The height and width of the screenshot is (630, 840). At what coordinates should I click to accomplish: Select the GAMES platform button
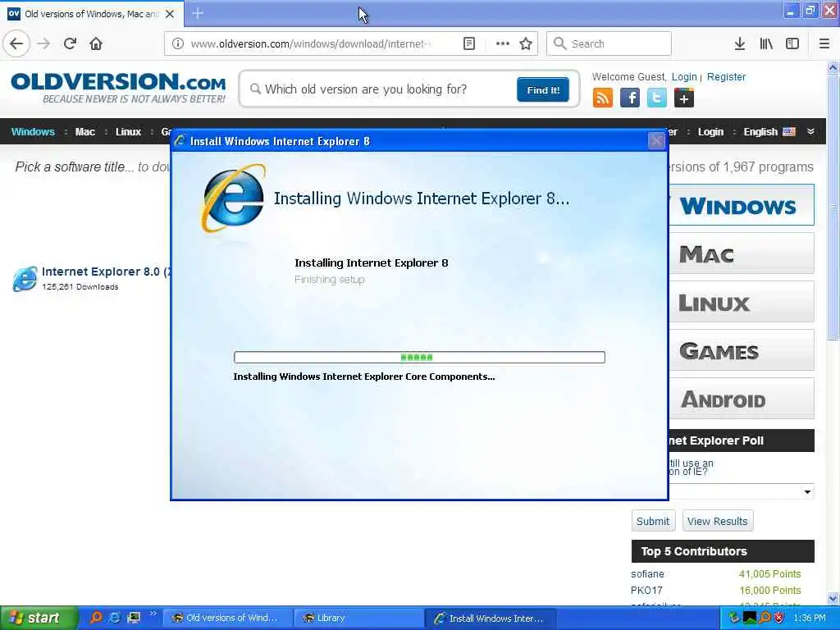742,350
